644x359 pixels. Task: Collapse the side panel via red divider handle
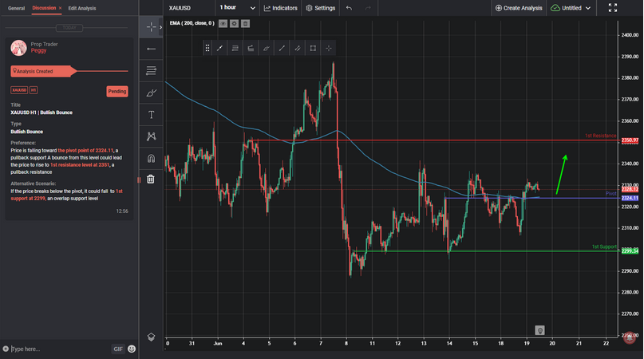pyautogui.click(x=139, y=179)
